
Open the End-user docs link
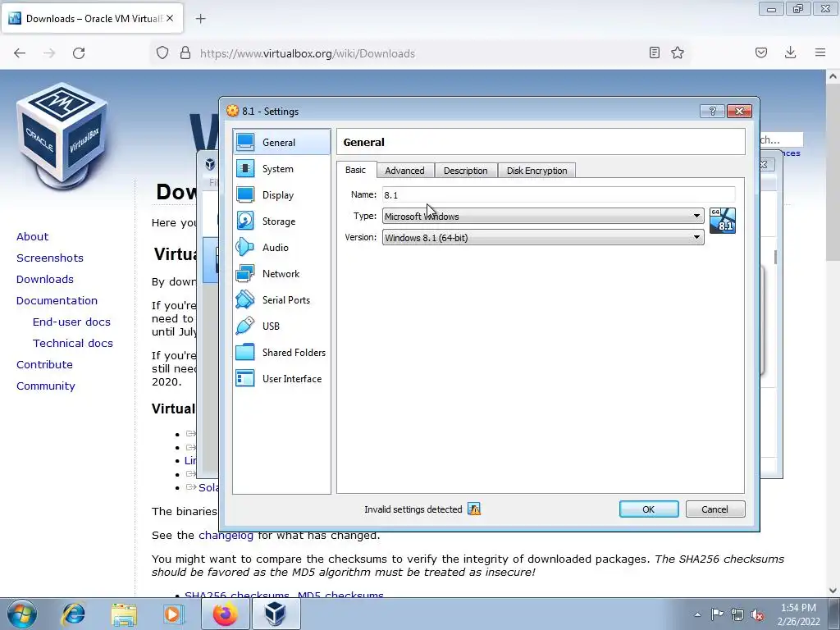tap(71, 322)
